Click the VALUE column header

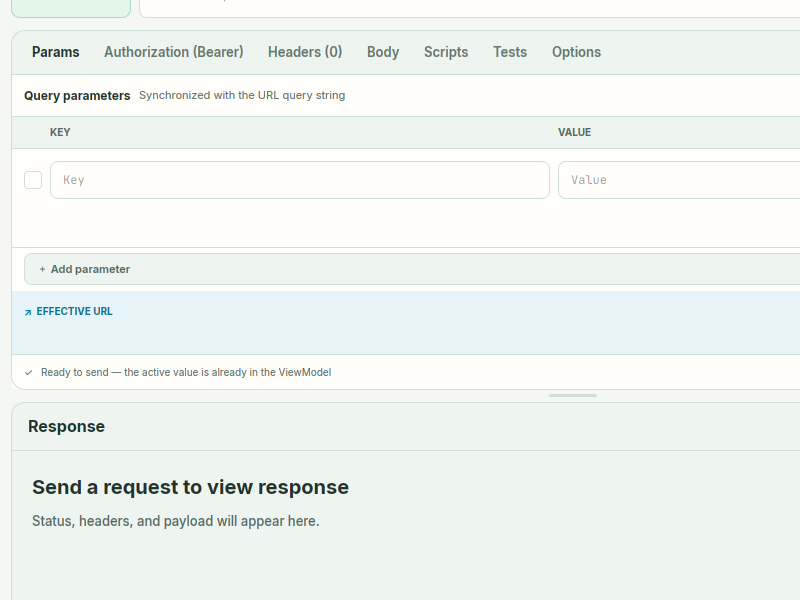pos(574,132)
